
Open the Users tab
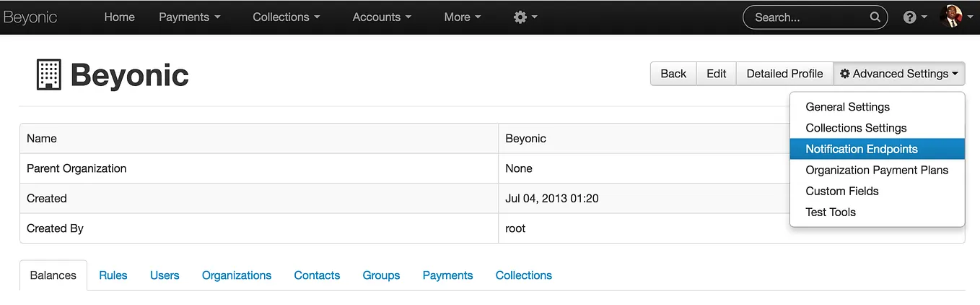tap(165, 275)
